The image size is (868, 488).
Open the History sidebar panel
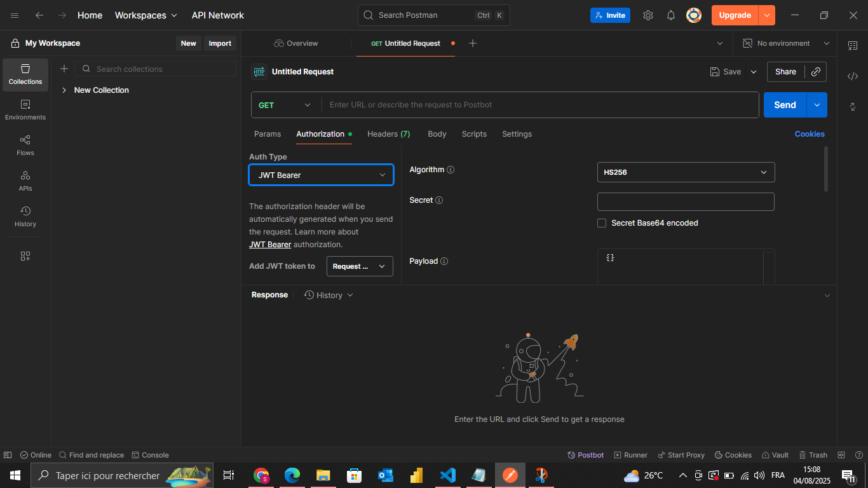tap(25, 217)
